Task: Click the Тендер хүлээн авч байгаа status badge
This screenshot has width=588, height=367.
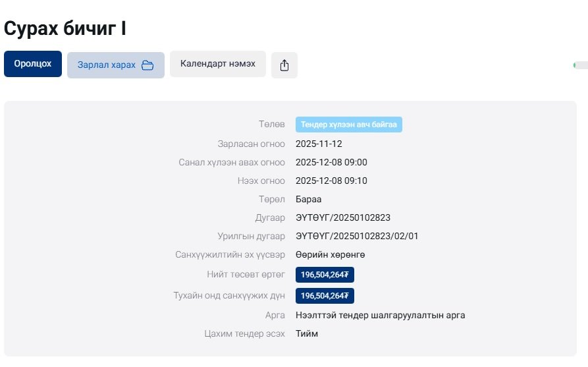Action: click(349, 125)
